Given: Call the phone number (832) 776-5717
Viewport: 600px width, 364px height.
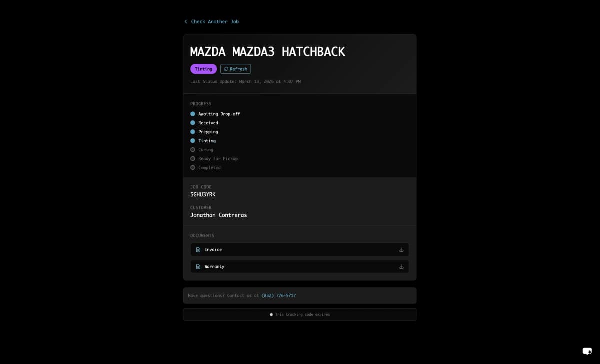Looking at the screenshot, I should (279, 296).
